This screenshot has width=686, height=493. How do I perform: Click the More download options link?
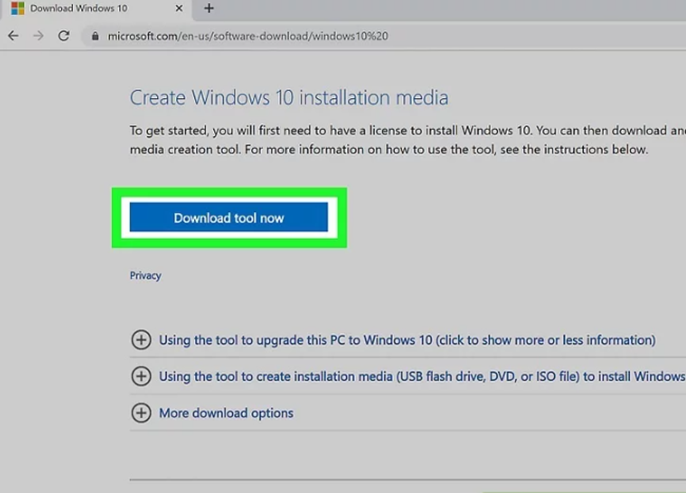pyautogui.click(x=226, y=413)
